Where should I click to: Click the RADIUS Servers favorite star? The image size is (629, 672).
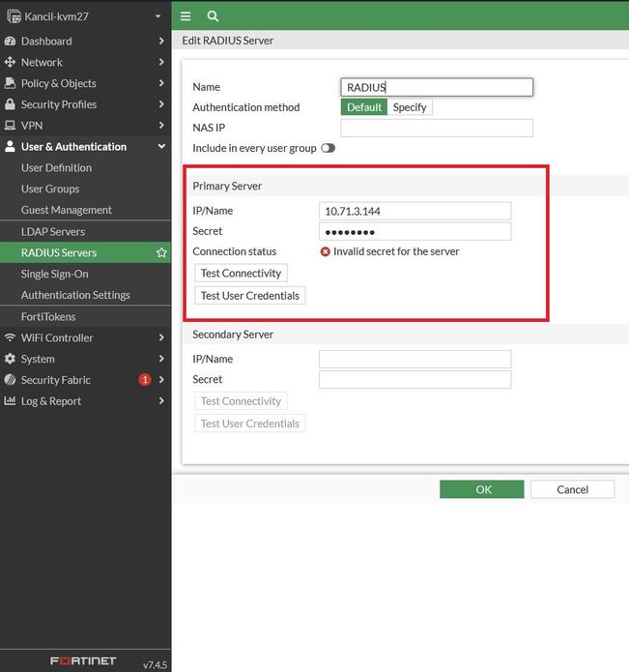click(x=161, y=253)
